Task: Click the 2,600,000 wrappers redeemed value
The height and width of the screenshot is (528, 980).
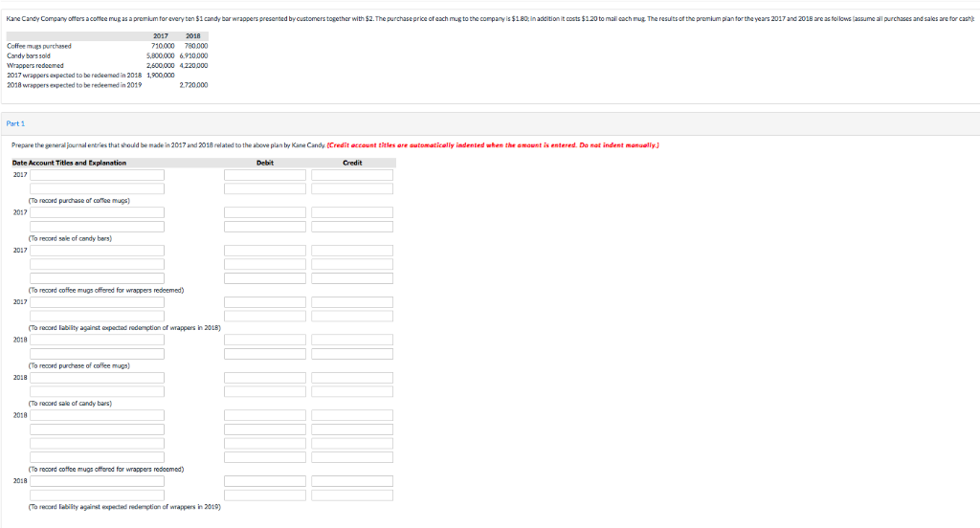Action: [161, 66]
